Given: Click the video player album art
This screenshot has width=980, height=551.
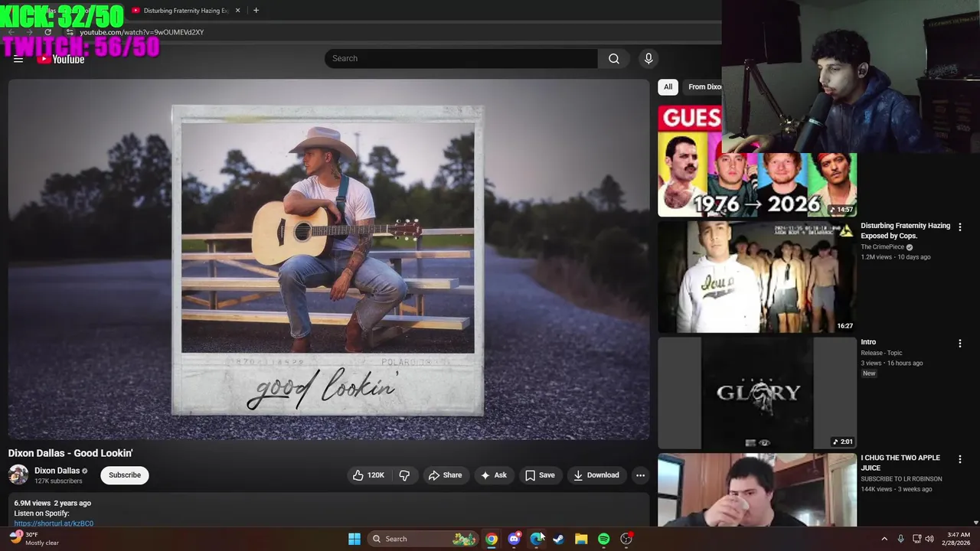Looking at the screenshot, I should point(328,259).
